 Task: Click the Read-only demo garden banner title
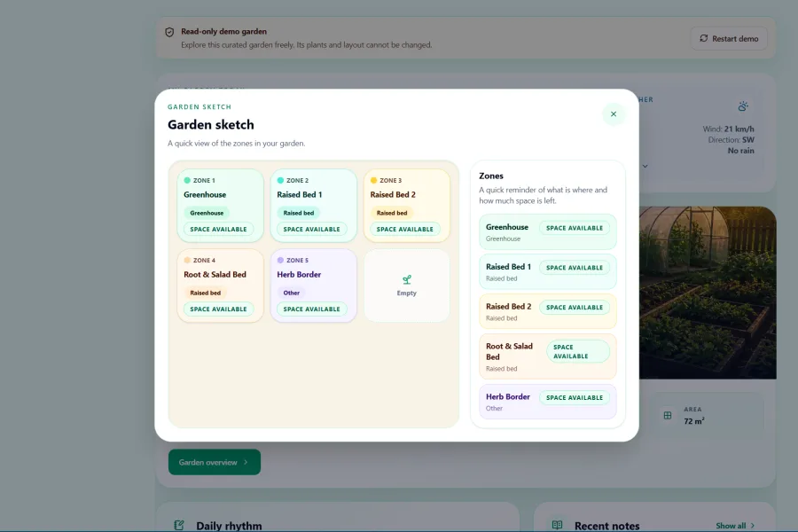pos(224,32)
